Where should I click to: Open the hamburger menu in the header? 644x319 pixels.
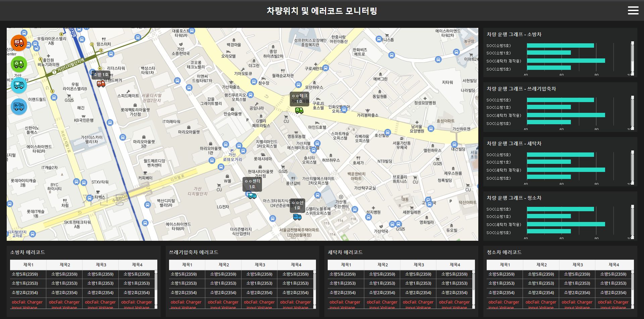coord(633,10)
